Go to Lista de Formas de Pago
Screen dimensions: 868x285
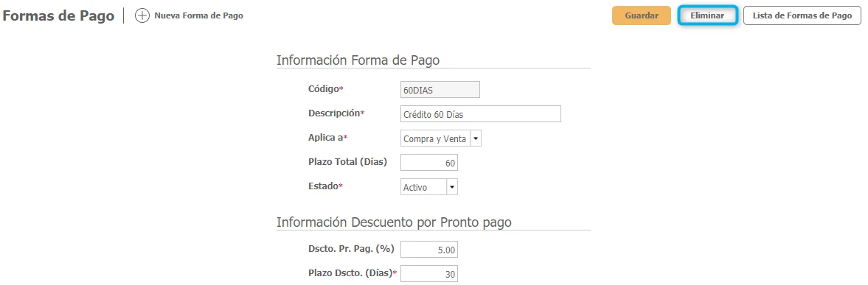click(x=802, y=16)
